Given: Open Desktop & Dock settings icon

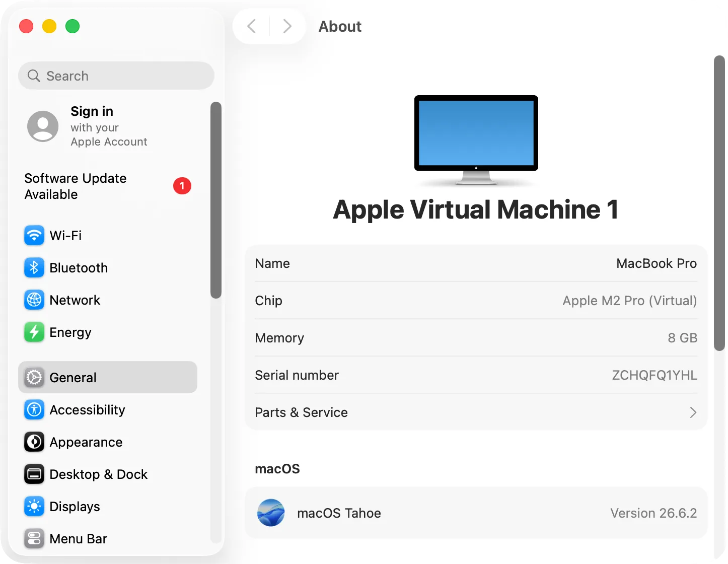Looking at the screenshot, I should [34, 474].
